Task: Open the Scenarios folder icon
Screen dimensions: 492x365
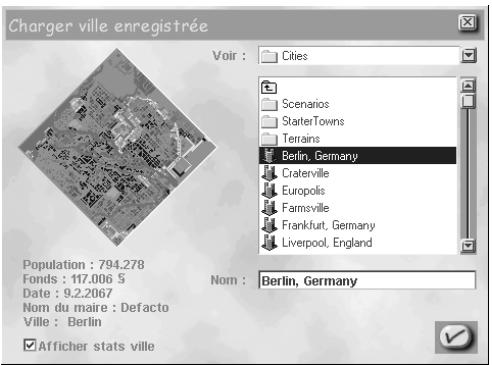Action: [x=269, y=104]
